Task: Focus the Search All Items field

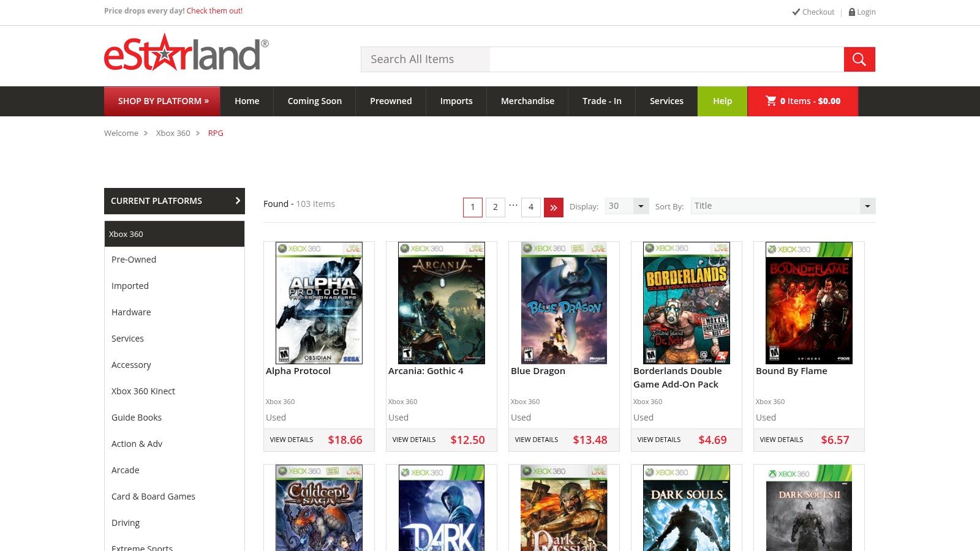Action: (x=602, y=59)
